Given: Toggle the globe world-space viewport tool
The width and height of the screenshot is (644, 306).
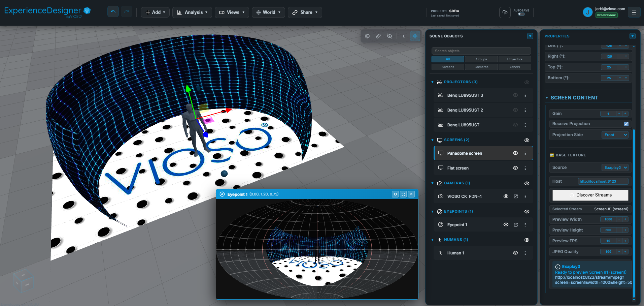Looking at the screenshot, I should (367, 36).
